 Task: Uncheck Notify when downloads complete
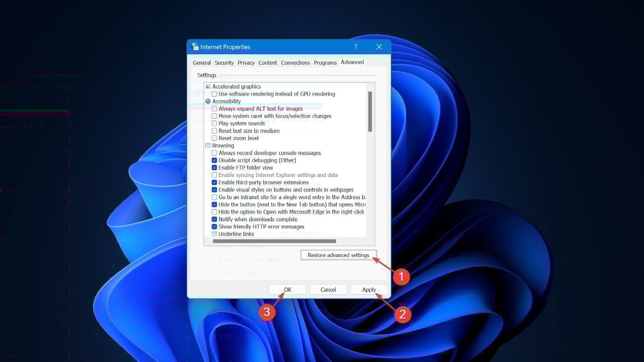pos(214,219)
